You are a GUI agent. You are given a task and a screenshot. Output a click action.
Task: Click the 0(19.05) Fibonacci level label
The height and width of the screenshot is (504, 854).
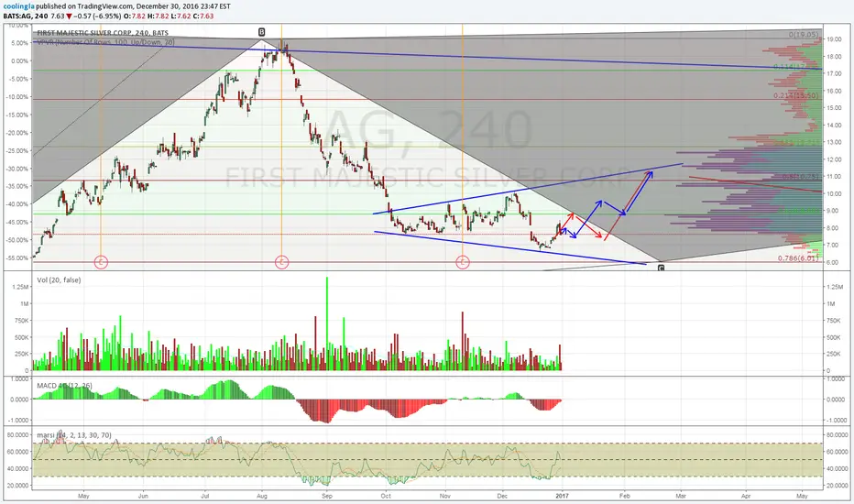coord(804,34)
